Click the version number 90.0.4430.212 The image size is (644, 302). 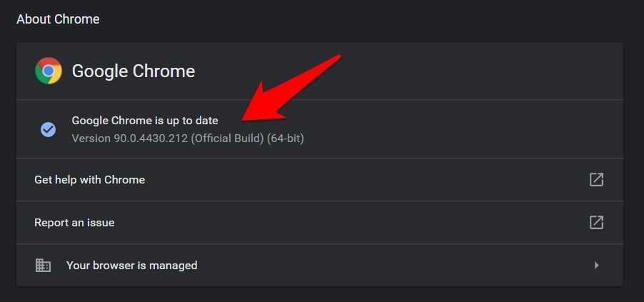click(149, 138)
